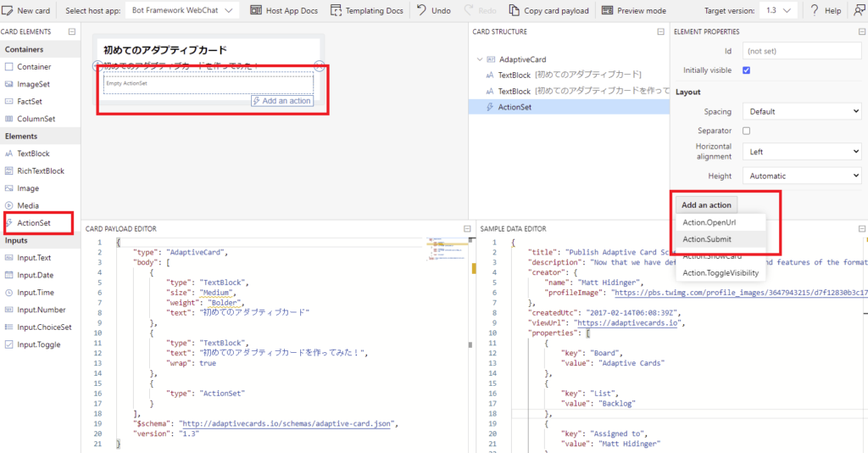Open the Help menu

tap(826, 10)
